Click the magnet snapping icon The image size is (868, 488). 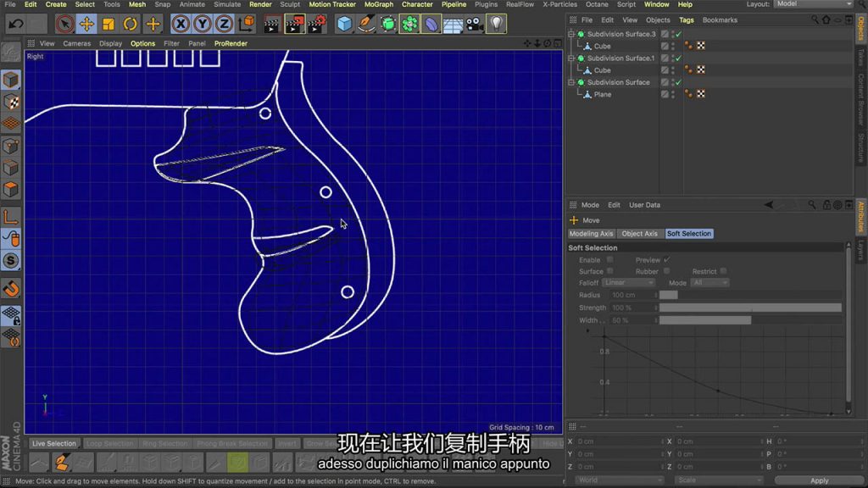pyautogui.click(x=11, y=289)
